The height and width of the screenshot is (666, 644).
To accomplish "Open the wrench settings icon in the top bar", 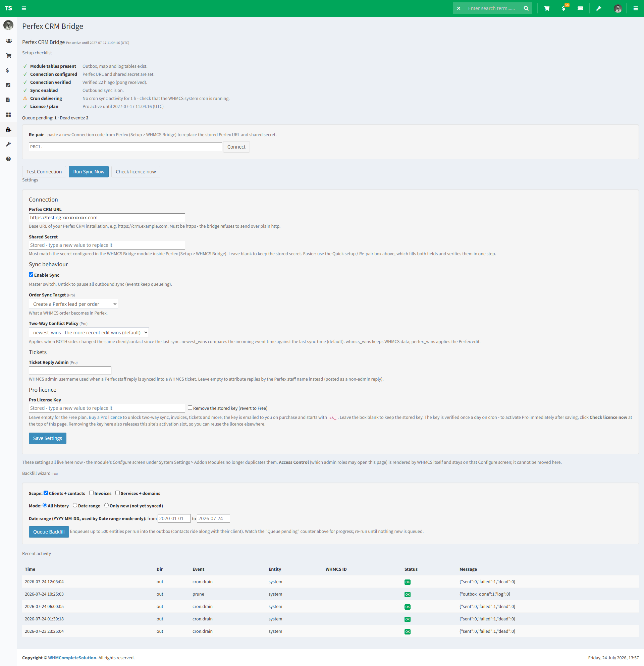I will [599, 8].
